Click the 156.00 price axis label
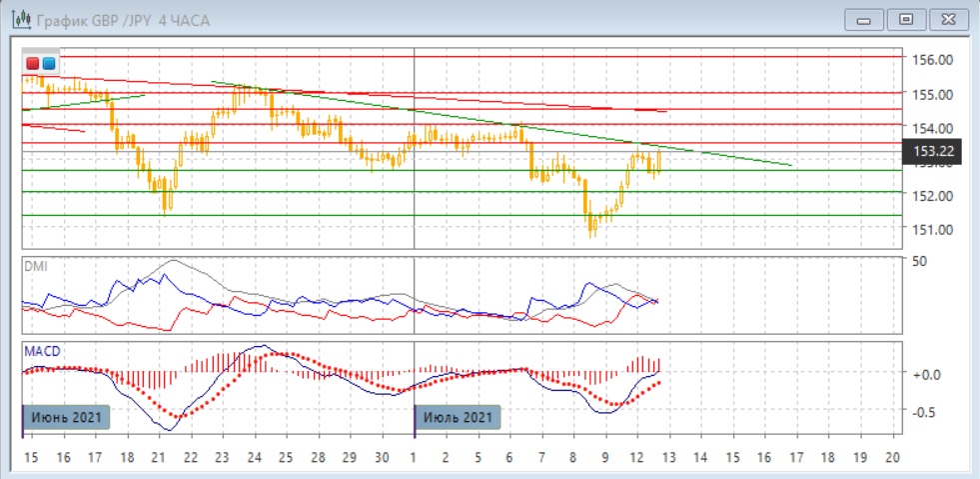The height and width of the screenshot is (479, 980). [x=931, y=60]
